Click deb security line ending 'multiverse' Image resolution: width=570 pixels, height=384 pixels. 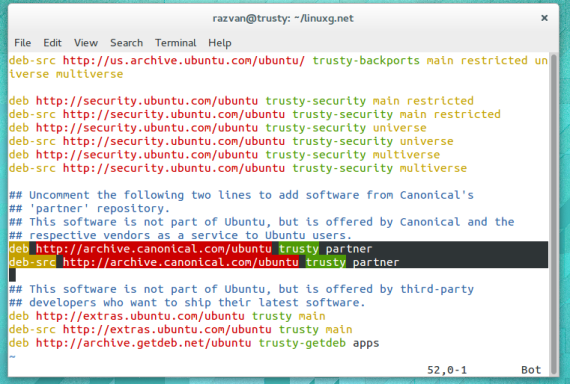(224, 155)
